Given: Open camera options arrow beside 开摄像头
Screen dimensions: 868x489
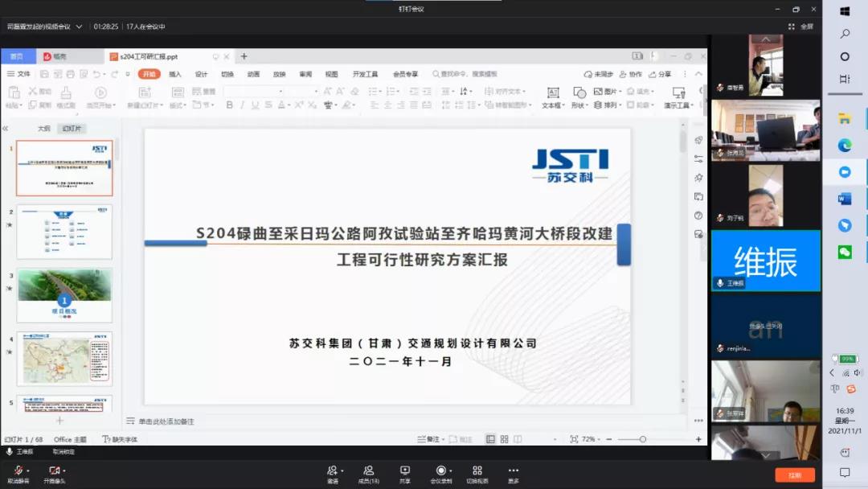Looking at the screenshot, I should [65, 471].
